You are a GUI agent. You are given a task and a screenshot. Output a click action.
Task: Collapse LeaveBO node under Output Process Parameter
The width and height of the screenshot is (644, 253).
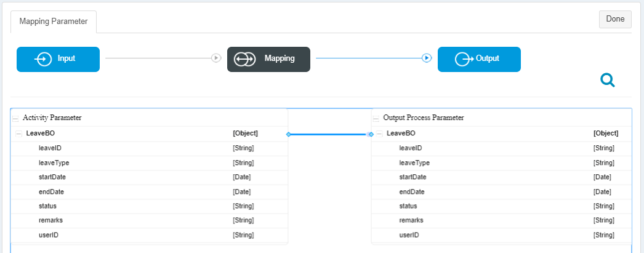pos(379,134)
